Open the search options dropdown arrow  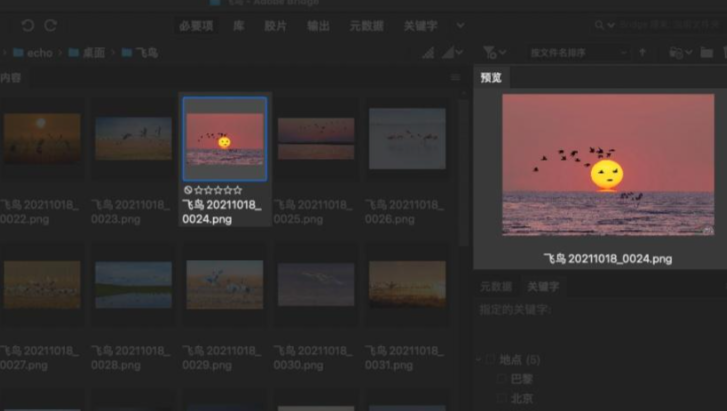611,26
